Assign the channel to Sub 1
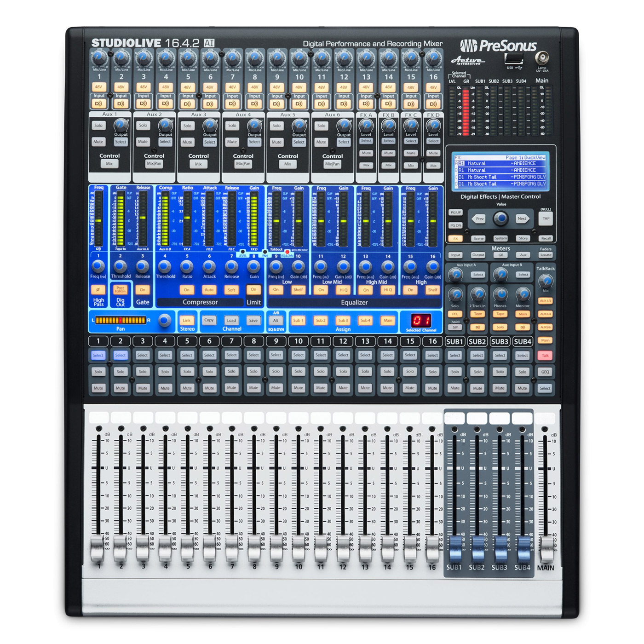Image resolution: width=644 pixels, height=644 pixels. (x=298, y=320)
